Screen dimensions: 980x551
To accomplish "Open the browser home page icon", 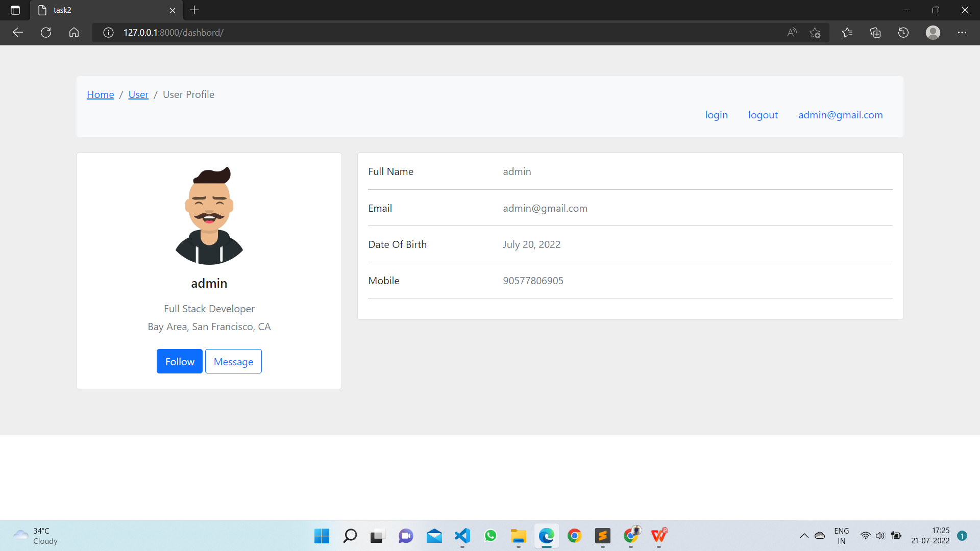I will click(74, 33).
